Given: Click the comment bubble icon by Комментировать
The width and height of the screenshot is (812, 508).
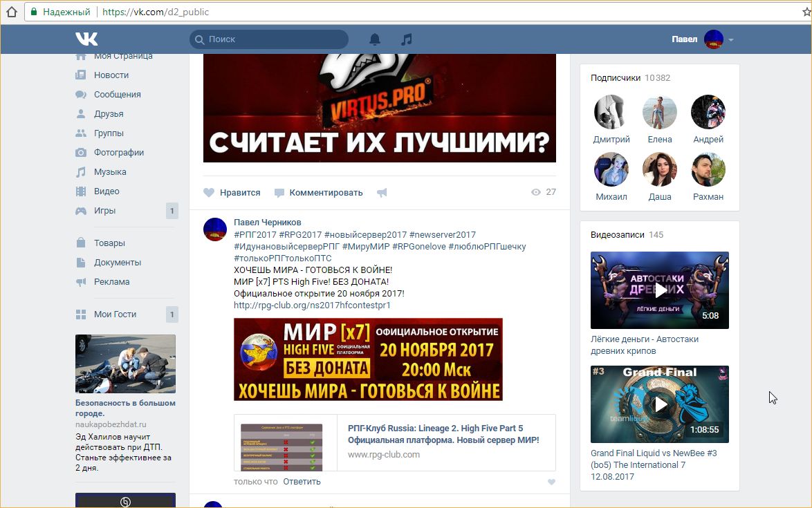Looking at the screenshot, I should (x=279, y=193).
